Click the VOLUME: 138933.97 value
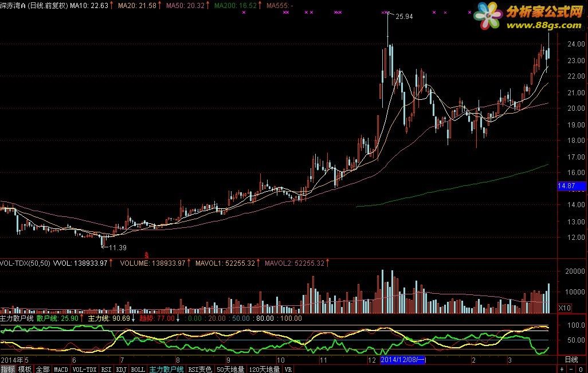588x373 pixels. pyautogui.click(x=152, y=263)
